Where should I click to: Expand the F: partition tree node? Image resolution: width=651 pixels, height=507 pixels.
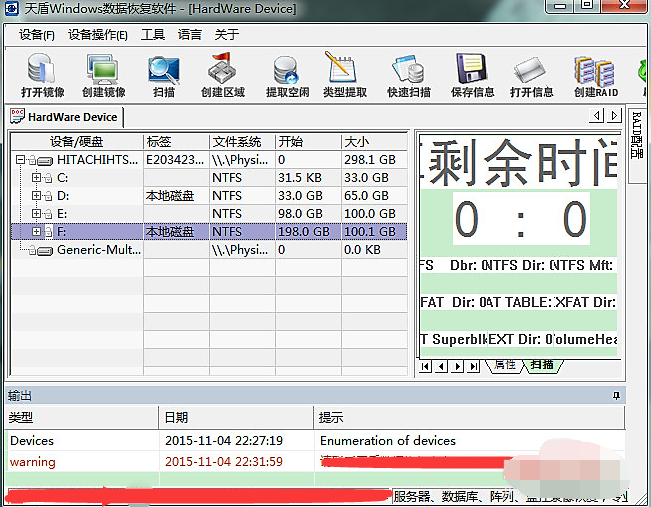pos(37,231)
